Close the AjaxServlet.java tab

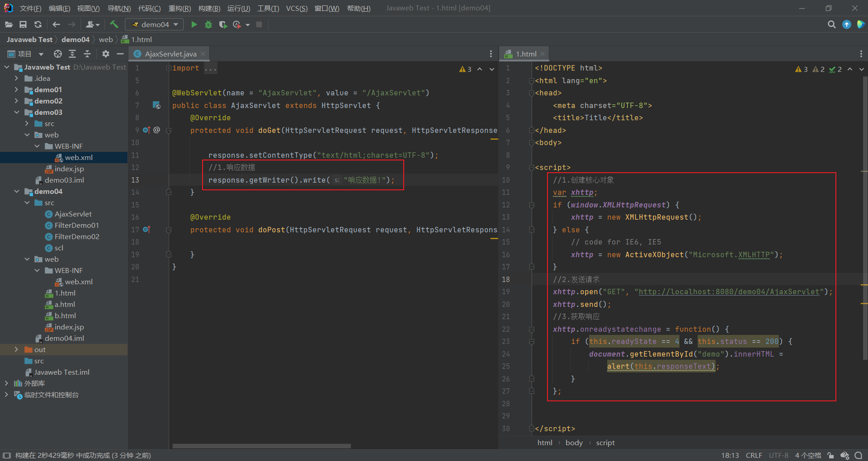[203, 54]
